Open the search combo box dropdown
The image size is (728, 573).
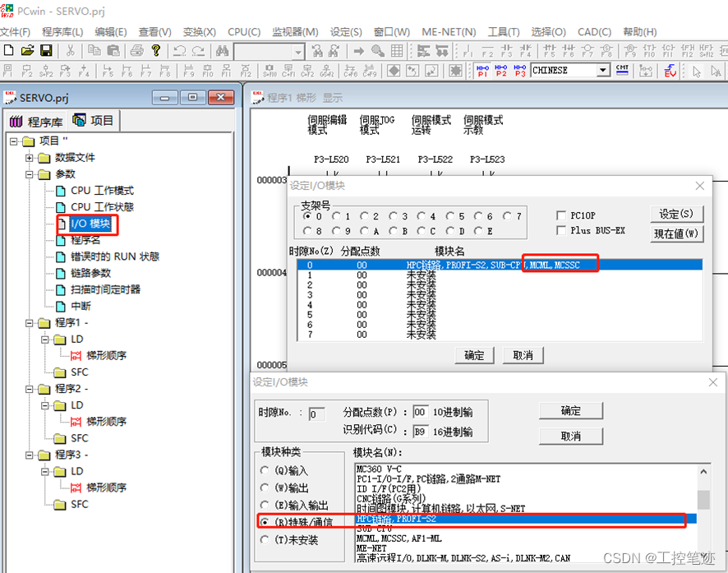298,51
